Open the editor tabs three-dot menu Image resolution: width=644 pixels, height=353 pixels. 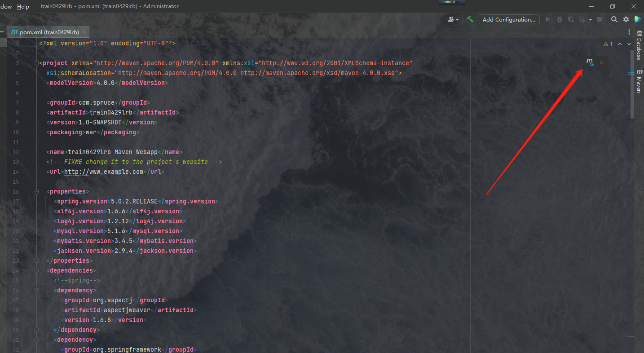[629, 32]
